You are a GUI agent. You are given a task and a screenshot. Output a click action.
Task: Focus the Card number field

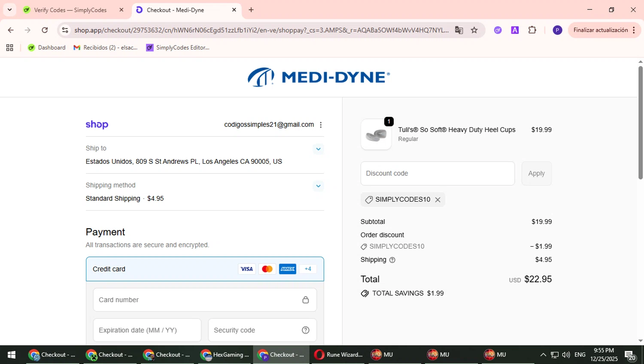(205, 300)
